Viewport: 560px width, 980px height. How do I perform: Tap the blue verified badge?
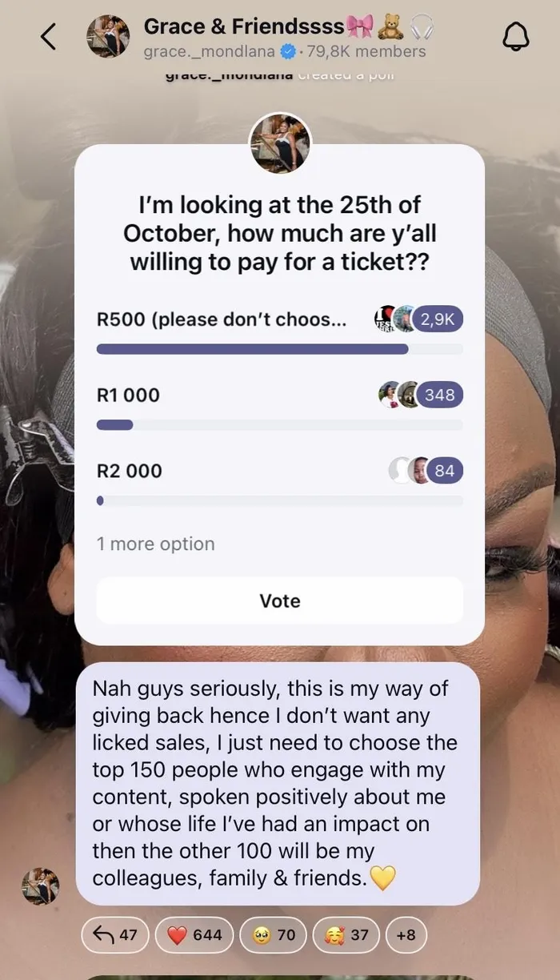(x=287, y=53)
